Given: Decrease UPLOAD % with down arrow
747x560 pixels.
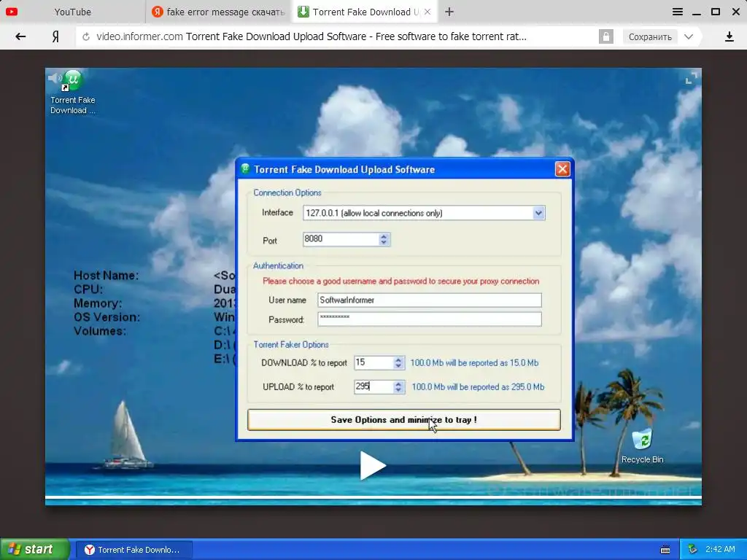Looking at the screenshot, I should coord(398,390).
